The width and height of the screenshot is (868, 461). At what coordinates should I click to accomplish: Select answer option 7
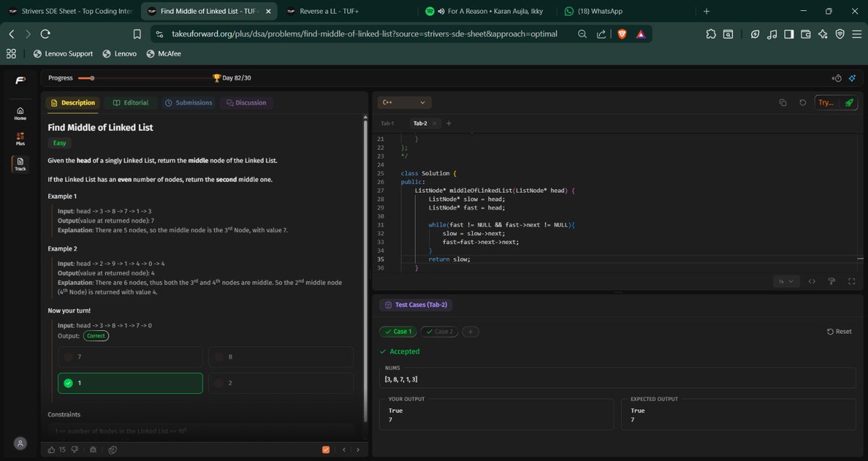pyautogui.click(x=130, y=357)
